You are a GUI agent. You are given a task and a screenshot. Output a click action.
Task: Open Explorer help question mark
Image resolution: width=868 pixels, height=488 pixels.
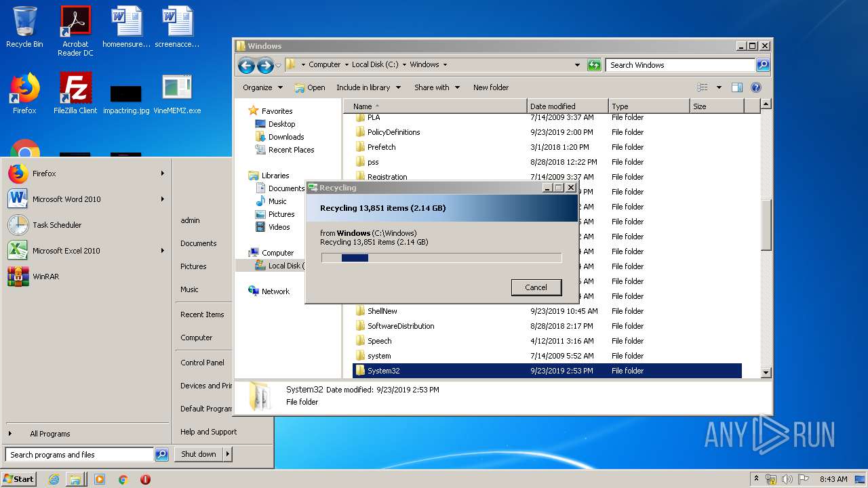756,87
